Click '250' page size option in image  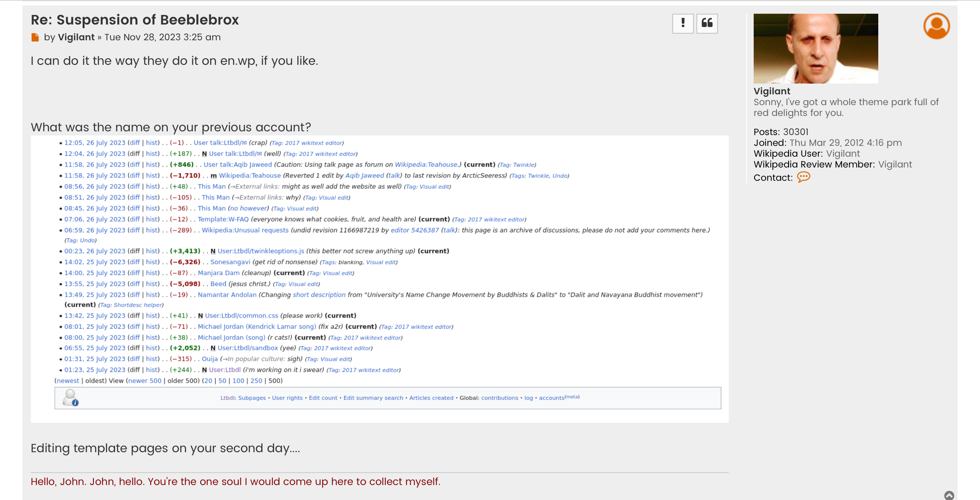click(256, 381)
